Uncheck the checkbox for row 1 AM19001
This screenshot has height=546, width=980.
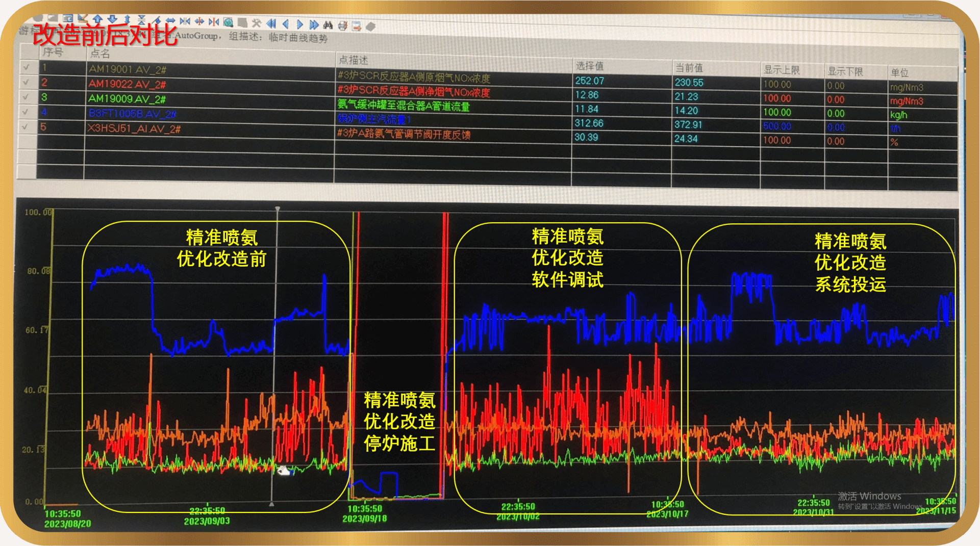27,67
